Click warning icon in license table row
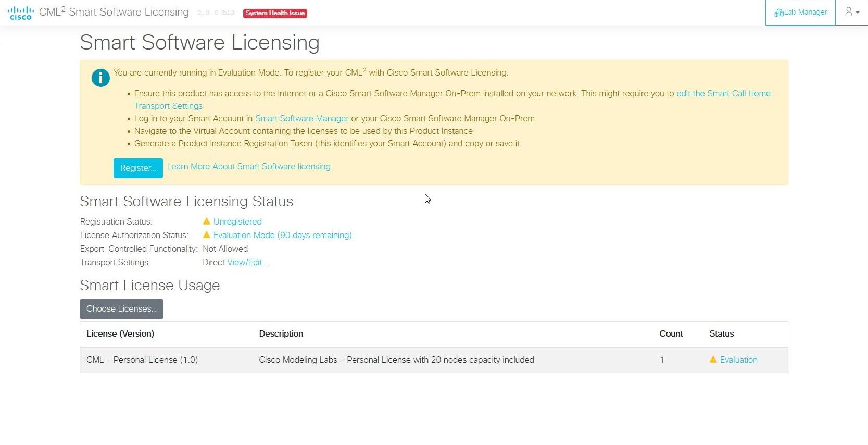 click(713, 360)
